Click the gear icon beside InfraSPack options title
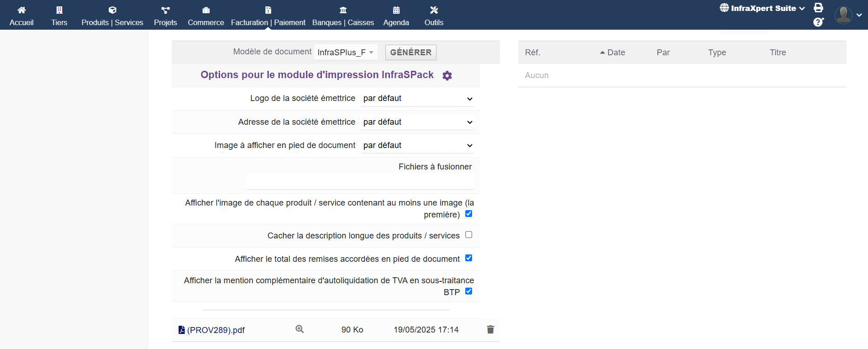Viewport: 868px width, 349px height. (447, 76)
